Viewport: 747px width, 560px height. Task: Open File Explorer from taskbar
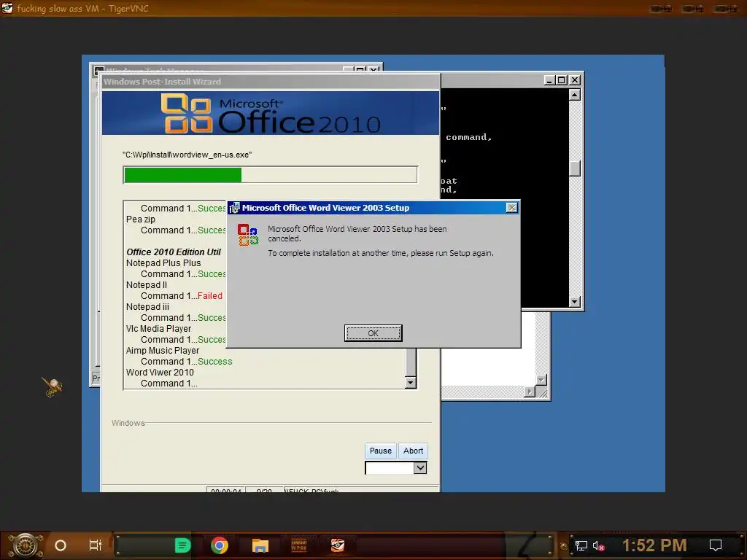coord(260,545)
